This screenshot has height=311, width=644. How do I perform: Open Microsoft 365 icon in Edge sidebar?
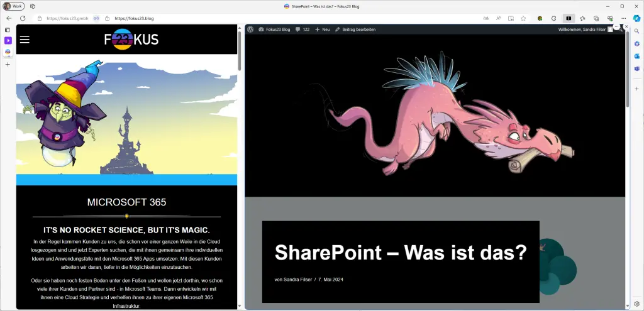point(636,43)
